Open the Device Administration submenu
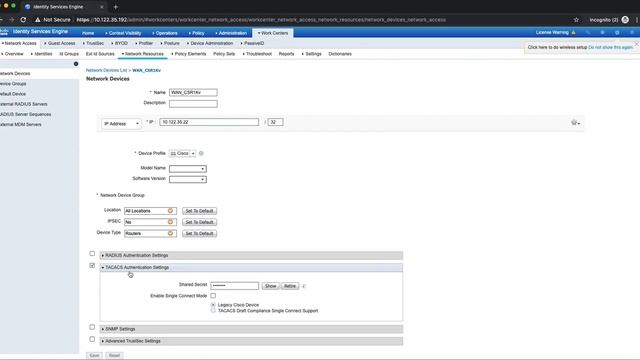The width and height of the screenshot is (640, 360). (210, 43)
